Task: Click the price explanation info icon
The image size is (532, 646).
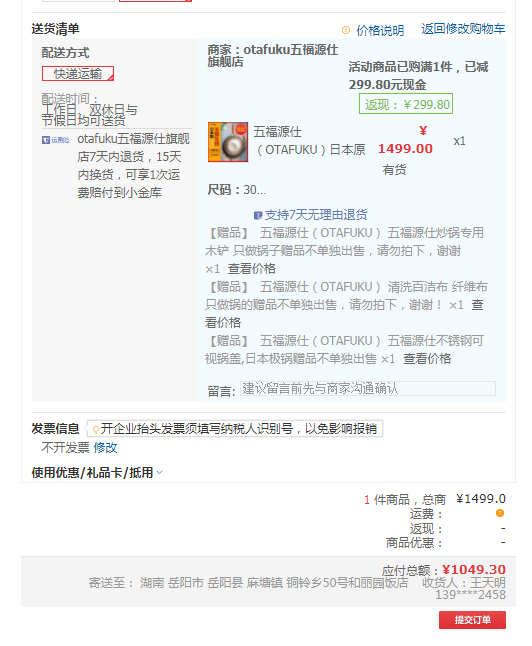Action: click(x=346, y=30)
